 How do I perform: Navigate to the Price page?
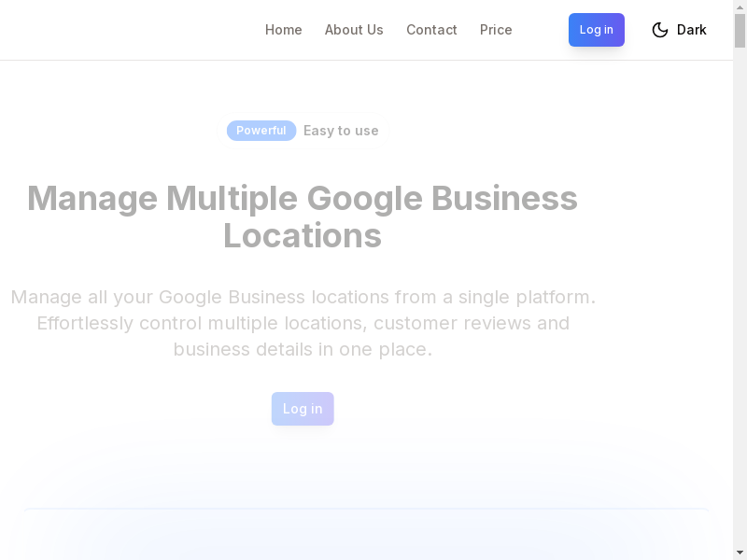tap(496, 30)
